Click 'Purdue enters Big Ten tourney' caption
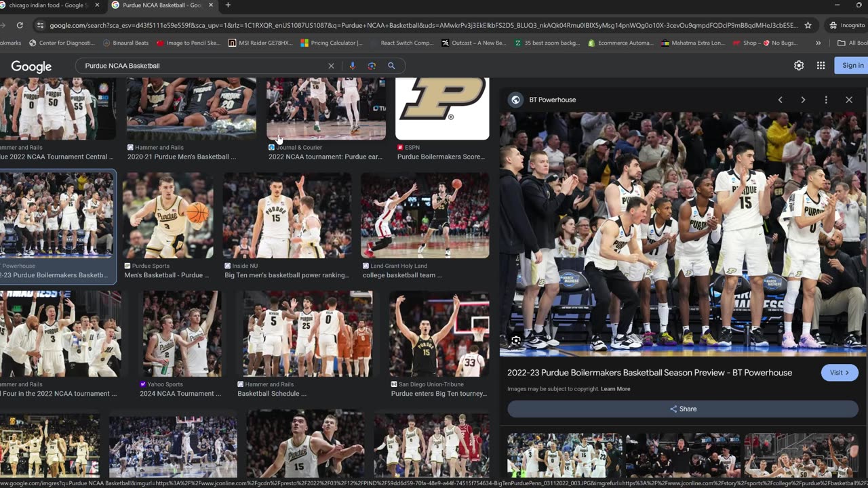The width and height of the screenshot is (868, 488). (x=439, y=393)
